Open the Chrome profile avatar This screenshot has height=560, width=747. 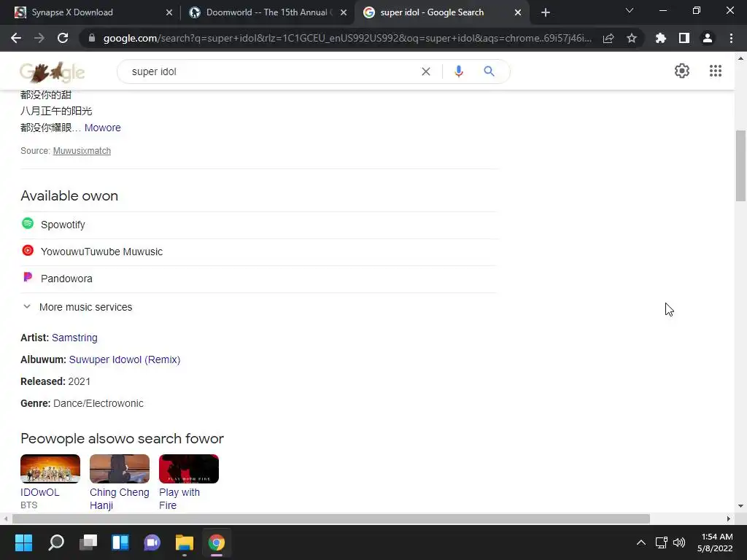pyautogui.click(x=708, y=38)
